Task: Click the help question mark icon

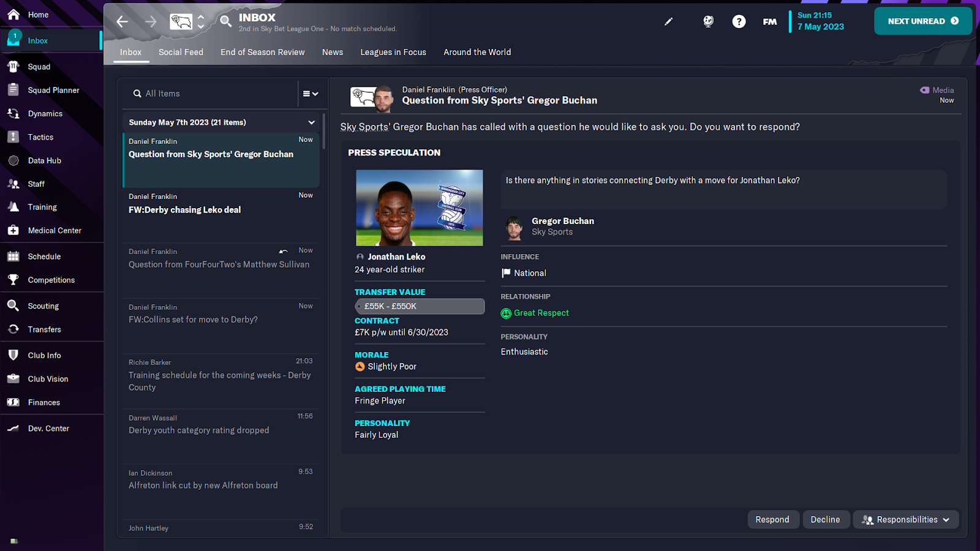Action: coord(739,21)
